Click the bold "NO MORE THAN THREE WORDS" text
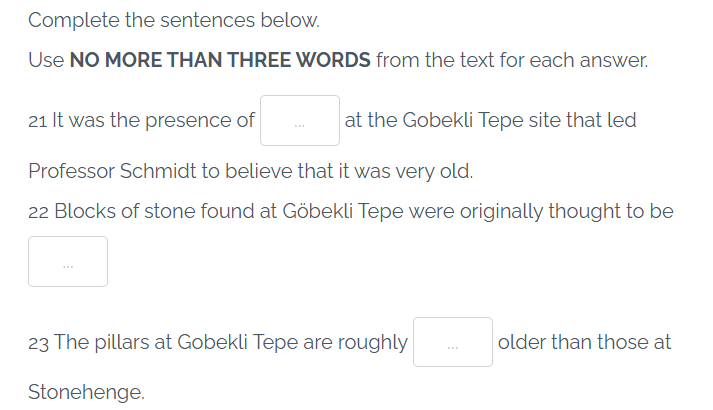The width and height of the screenshot is (713, 410). click(x=220, y=60)
